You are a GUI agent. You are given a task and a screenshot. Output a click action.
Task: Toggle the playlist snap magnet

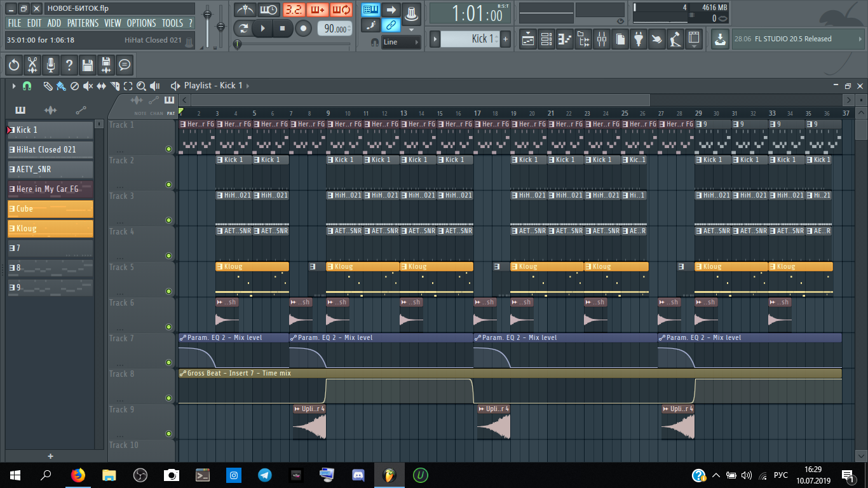(27, 86)
